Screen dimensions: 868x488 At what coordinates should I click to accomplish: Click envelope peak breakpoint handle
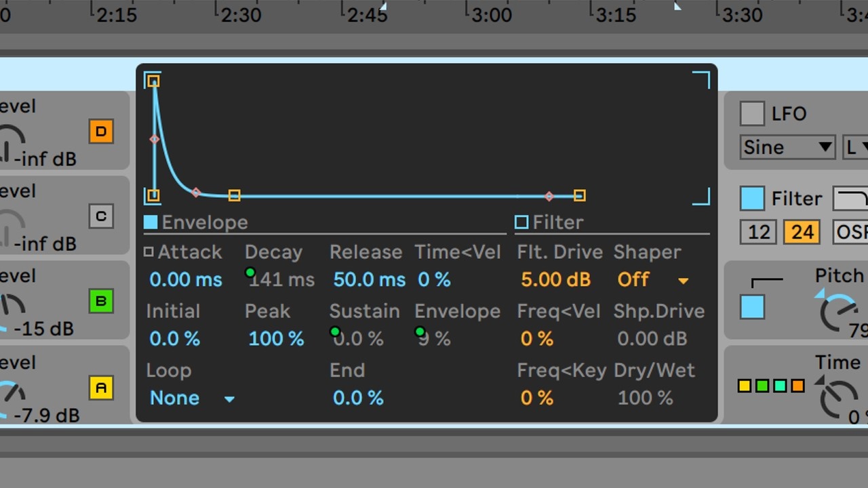pos(154,81)
